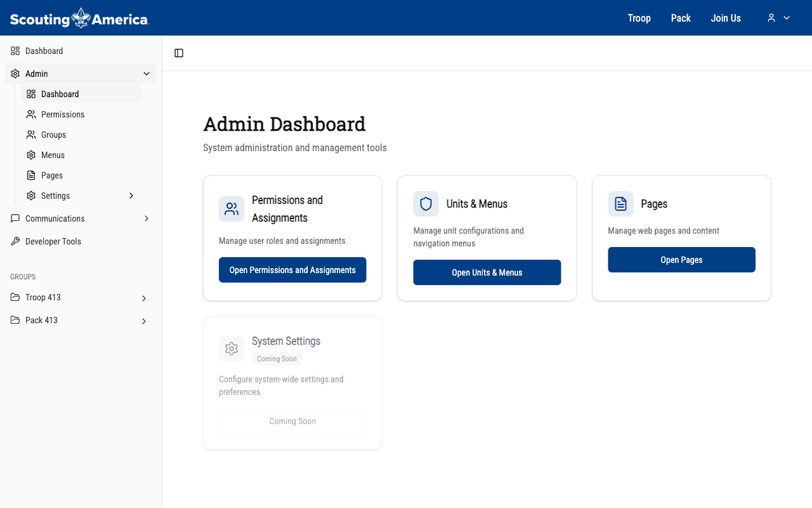Click the Scouting America logo

click(x=79, y=18)
